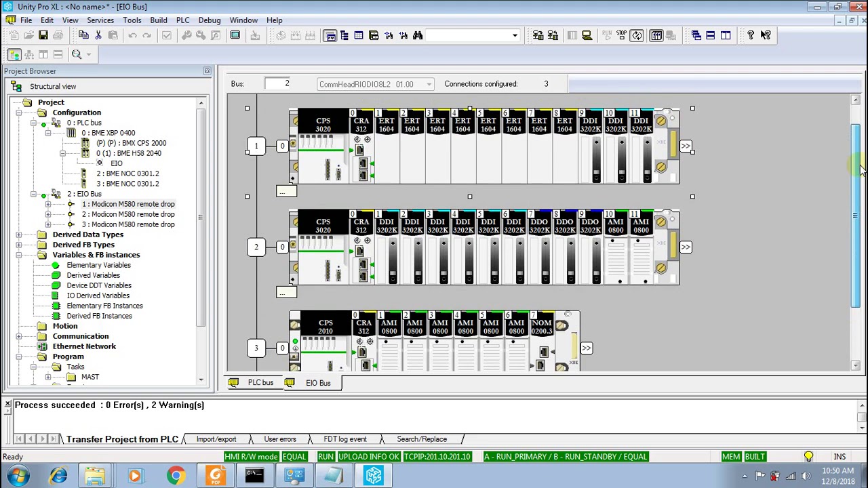Click the ... button under rack 2

coord(287,291)
